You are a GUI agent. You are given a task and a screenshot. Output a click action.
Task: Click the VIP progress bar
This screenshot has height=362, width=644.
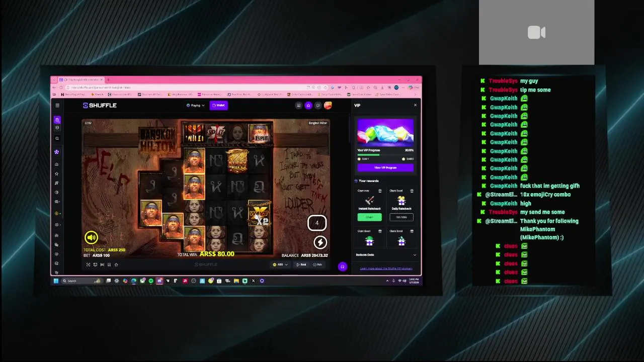point(385,155)
